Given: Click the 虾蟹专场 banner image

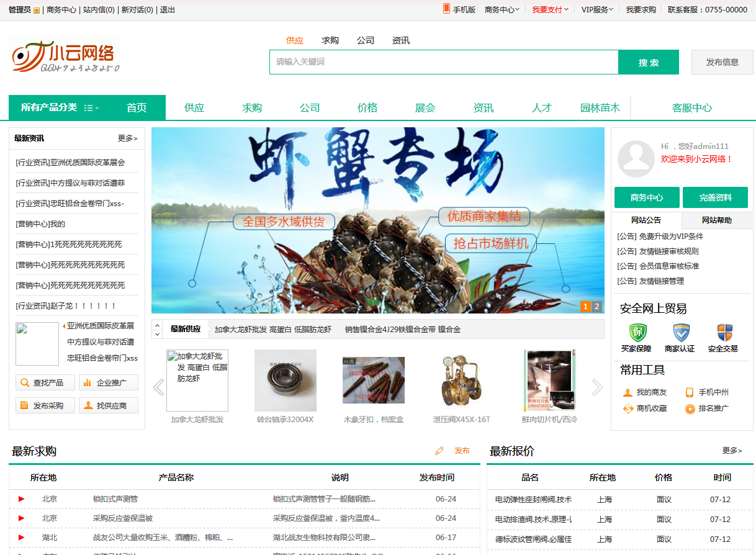Looking at the screenshot, I should point(378,220).
